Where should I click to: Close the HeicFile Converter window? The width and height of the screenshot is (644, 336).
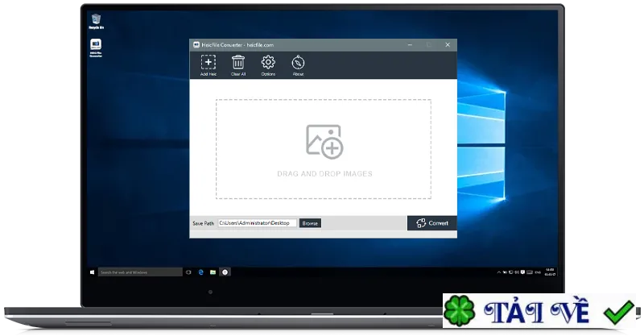[448, 45]
